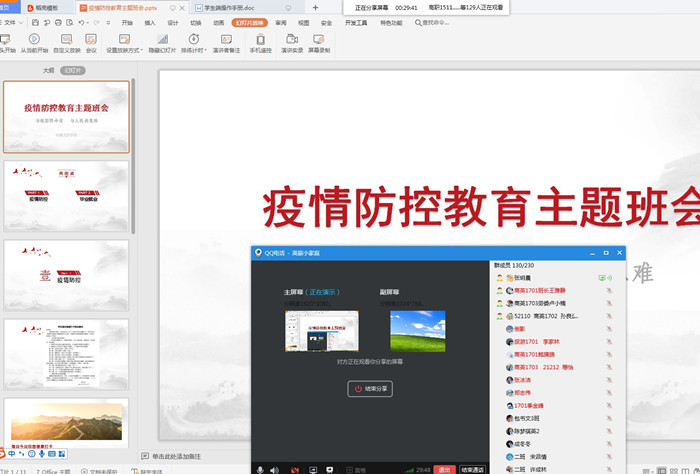
Task: Click 从当前开始 slideshow icon
Action: pyautogui.click(x=34, y=38)
